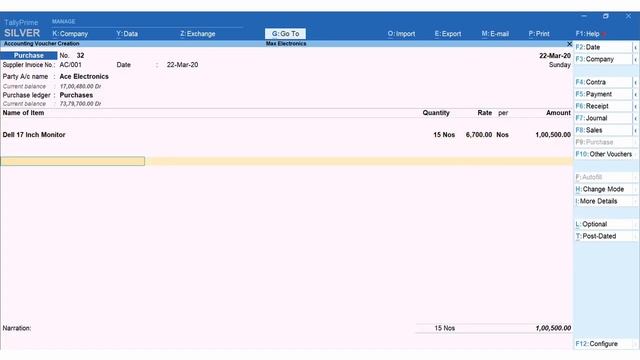The width and height of the screenshot is (640, 360).
Task: Close the TallyPrime window
Action: point(628,16)
